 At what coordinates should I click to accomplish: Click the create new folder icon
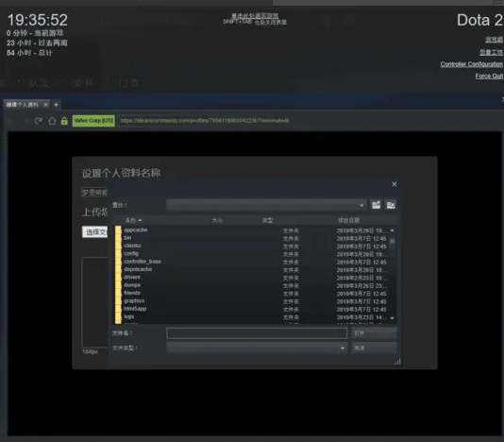point(376,205)
